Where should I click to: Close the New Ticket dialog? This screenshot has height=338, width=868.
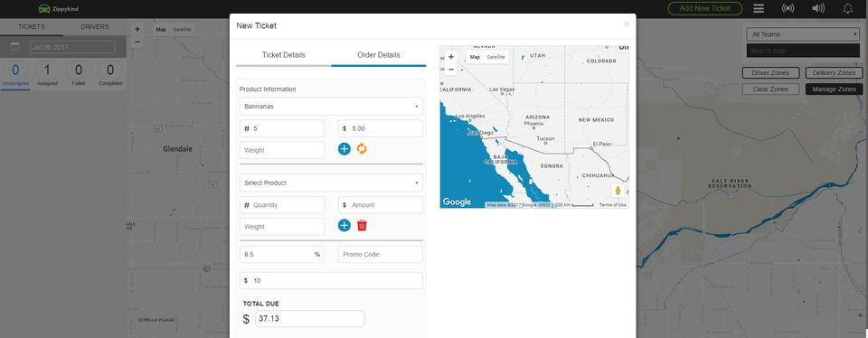(626, 24)
